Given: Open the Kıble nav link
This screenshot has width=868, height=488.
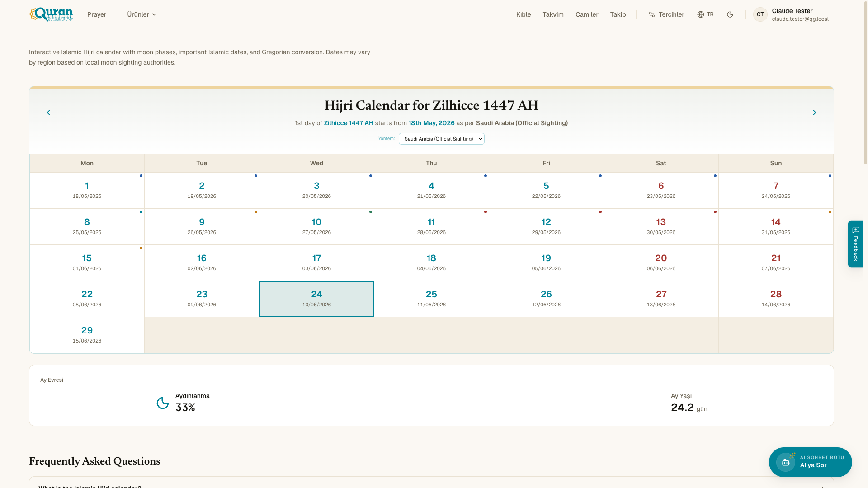Looking at the screenshot, I should pyautogui.click(x=524, y=14).
